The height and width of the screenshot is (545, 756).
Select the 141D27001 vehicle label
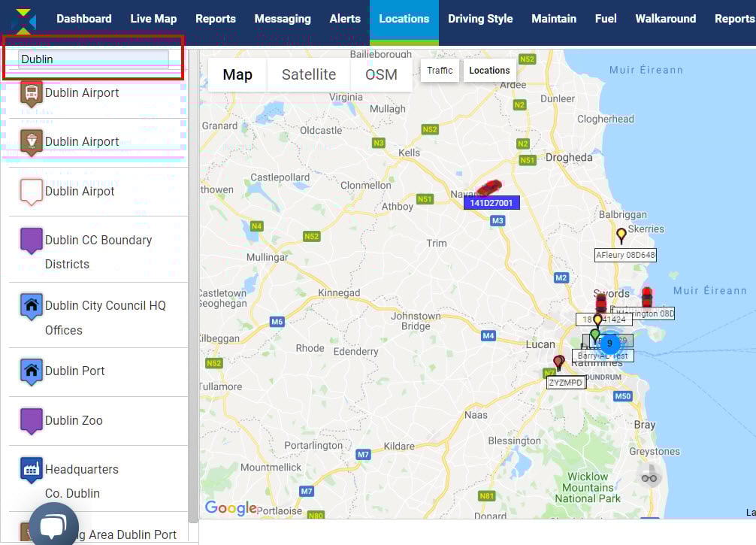coord(491,203)
